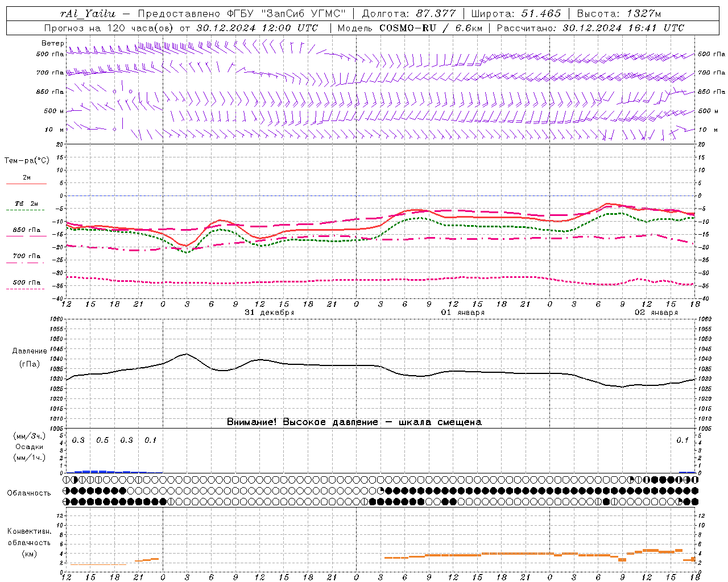Click the computed time 30.12.2024 16:41 UTC

coord(623,28)
